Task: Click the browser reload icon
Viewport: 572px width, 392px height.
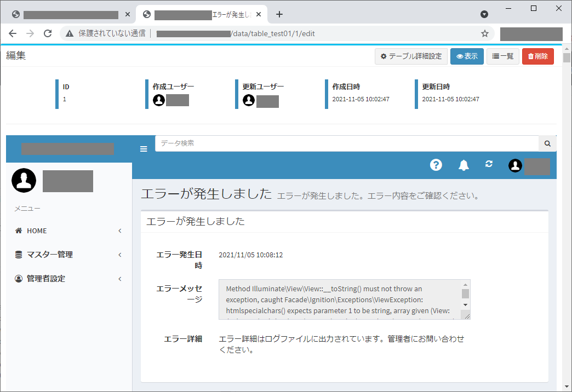Action: click(48, 33)
